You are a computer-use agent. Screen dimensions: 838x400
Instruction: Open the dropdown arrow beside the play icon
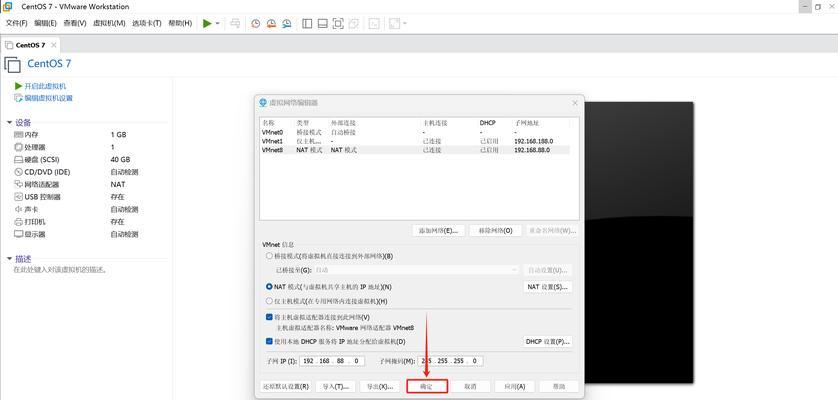218,24
